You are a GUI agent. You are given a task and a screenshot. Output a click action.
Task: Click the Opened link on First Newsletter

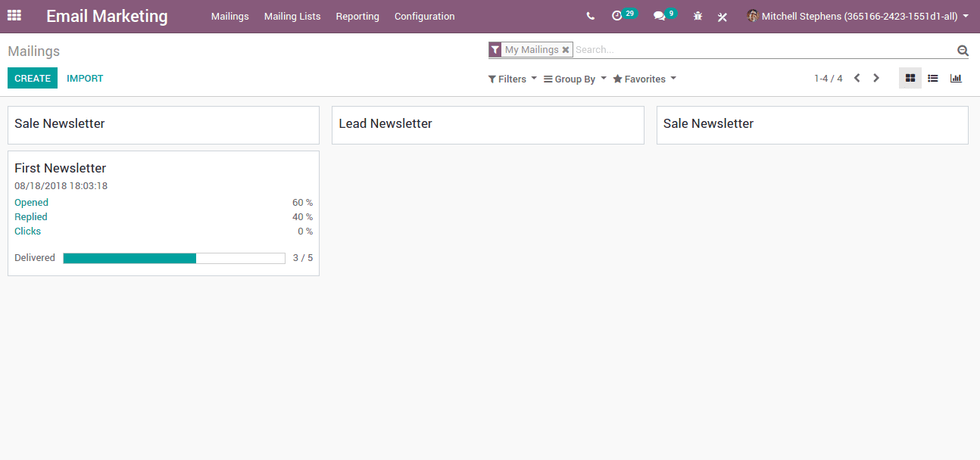pyautogui.click(x=31, y=202)
